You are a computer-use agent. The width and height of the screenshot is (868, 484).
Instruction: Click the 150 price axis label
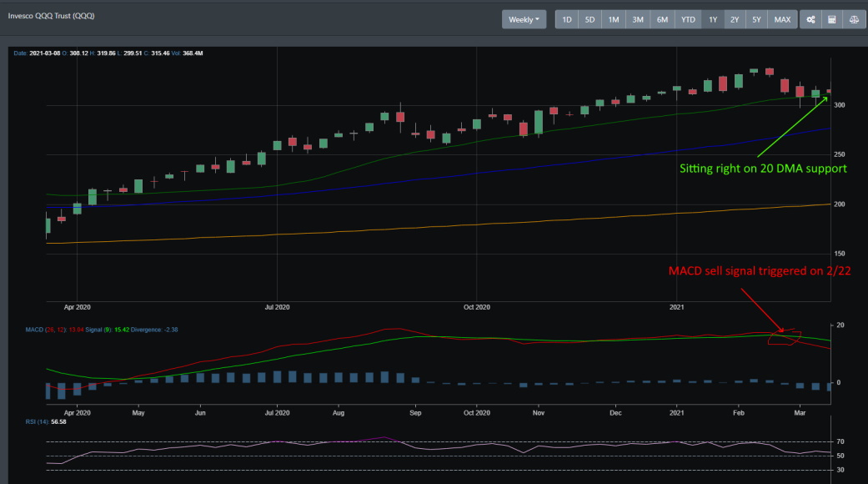(839, 254)
